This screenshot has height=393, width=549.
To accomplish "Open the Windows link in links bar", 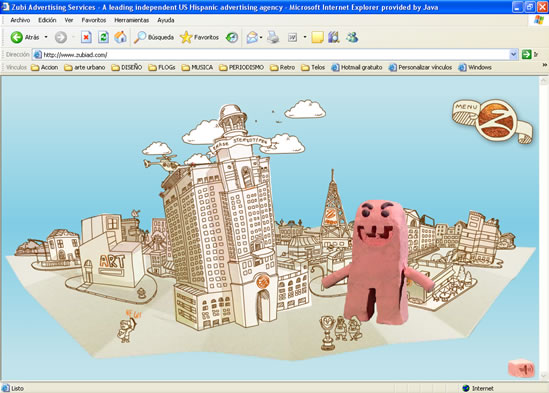I will point(475,67).
